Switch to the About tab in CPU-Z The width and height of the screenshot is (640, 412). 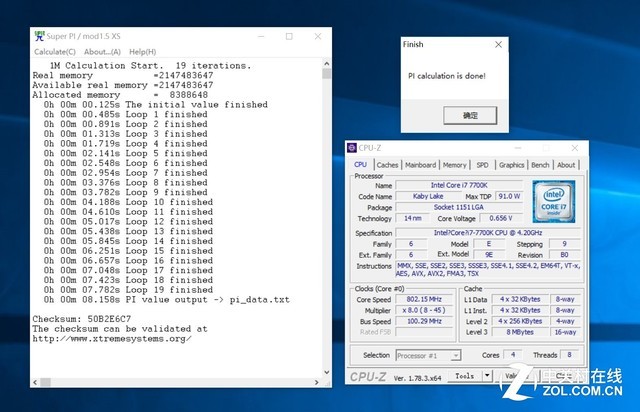coord(566,165)
